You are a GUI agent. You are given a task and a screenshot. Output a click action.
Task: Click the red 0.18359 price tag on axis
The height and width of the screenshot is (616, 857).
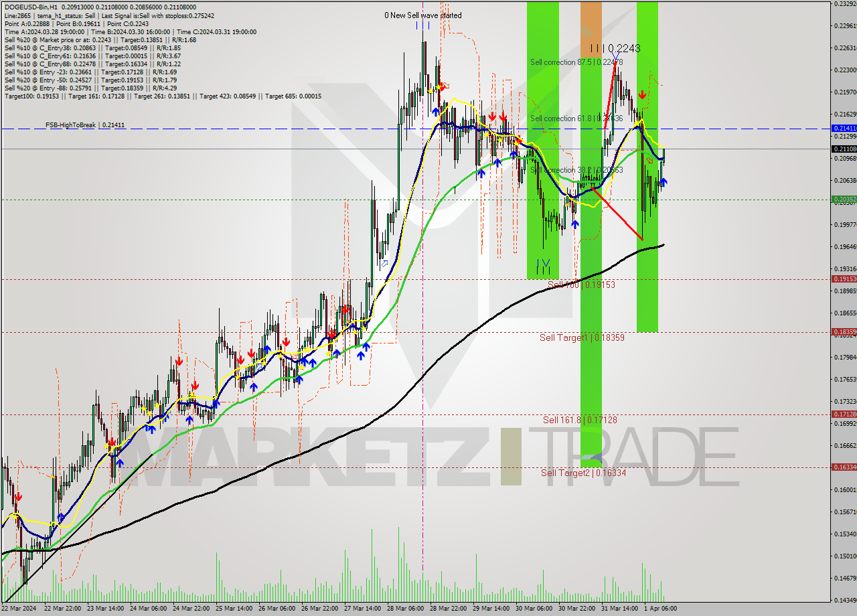coord(844,331)
